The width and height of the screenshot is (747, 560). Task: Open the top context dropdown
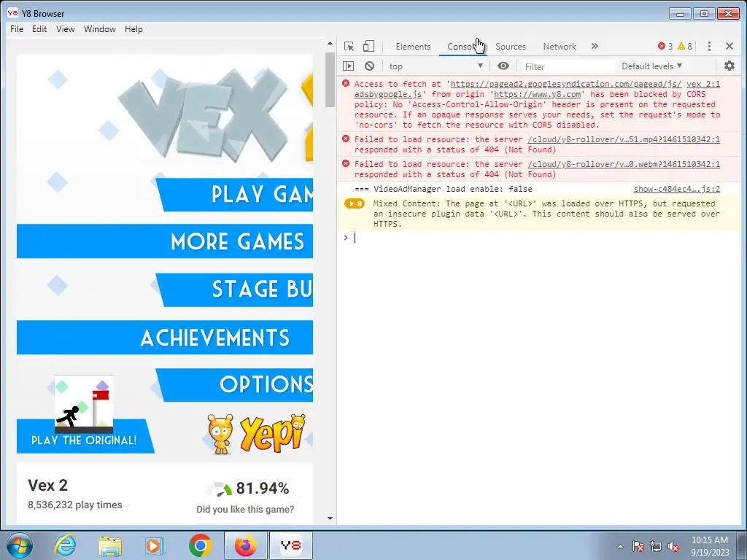click(436, 66)
